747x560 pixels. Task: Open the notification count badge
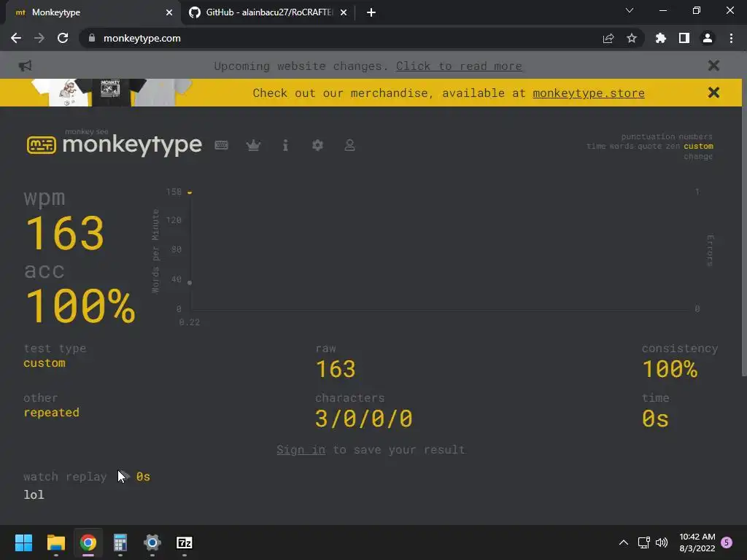(727, 542)
